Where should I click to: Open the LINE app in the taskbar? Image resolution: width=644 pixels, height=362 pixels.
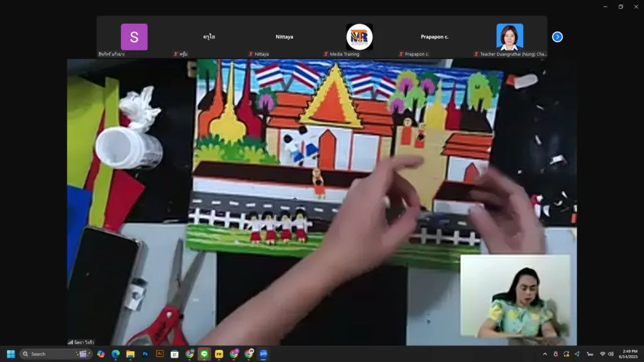(x=204, y=354)
